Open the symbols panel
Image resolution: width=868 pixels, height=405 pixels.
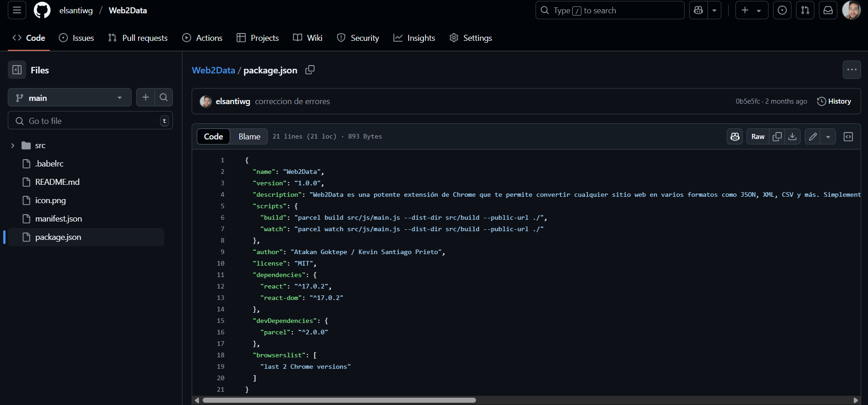click(848, 137)
